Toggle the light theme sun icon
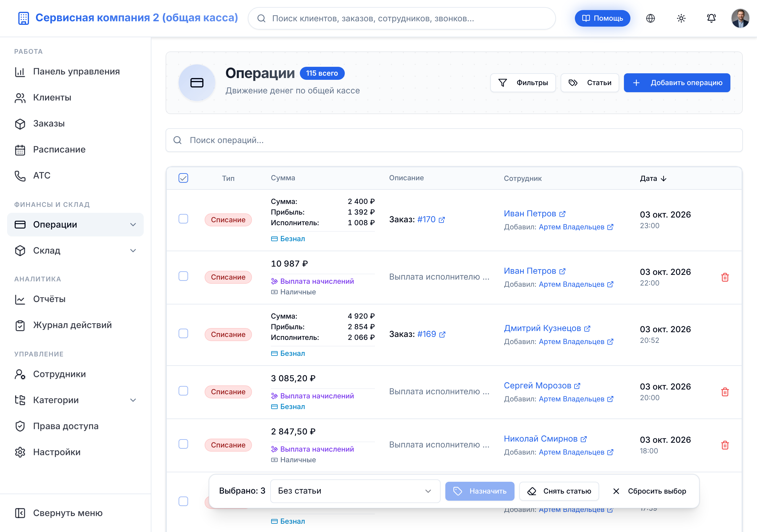 pyautogui.click(x=681, y=18)
